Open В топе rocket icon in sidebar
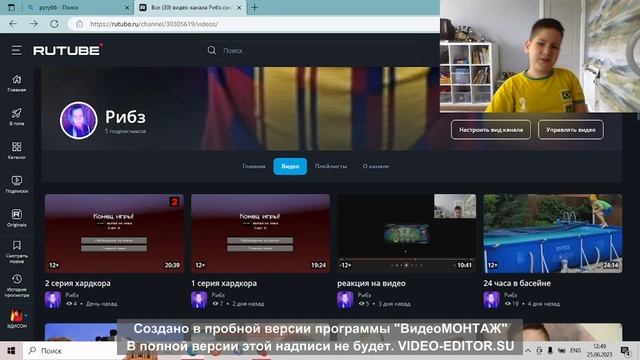 coord(17,117)
